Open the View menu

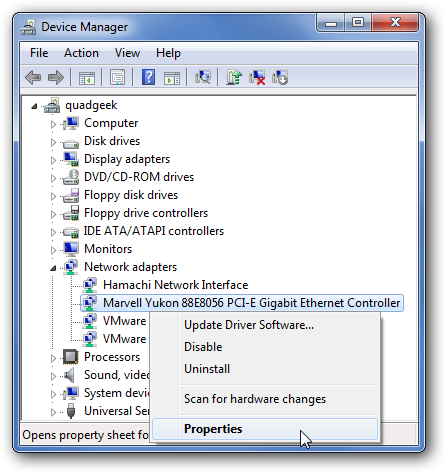[127, 53]
